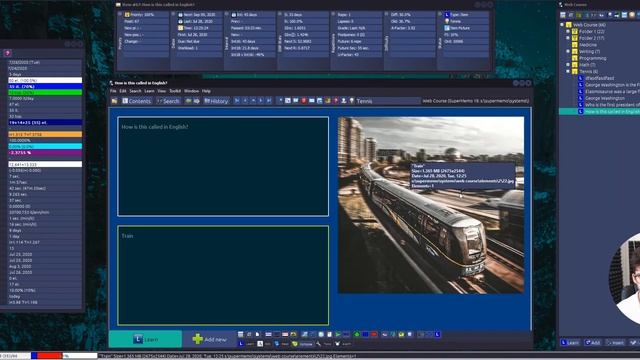Image resolution: width=640 pixels, height=360 pixels.
Task: Jump to last element arrow icon
Action: click(269, 101)
